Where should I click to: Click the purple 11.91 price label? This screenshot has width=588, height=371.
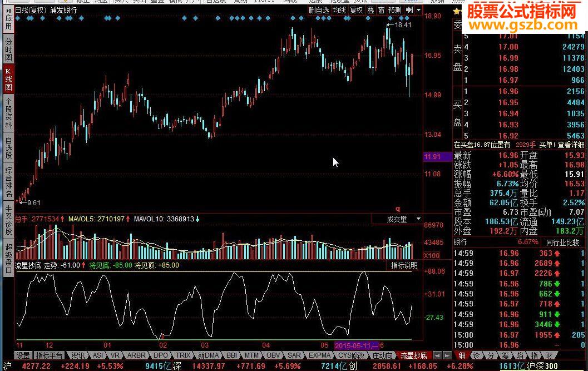click(x=437, y=156)
